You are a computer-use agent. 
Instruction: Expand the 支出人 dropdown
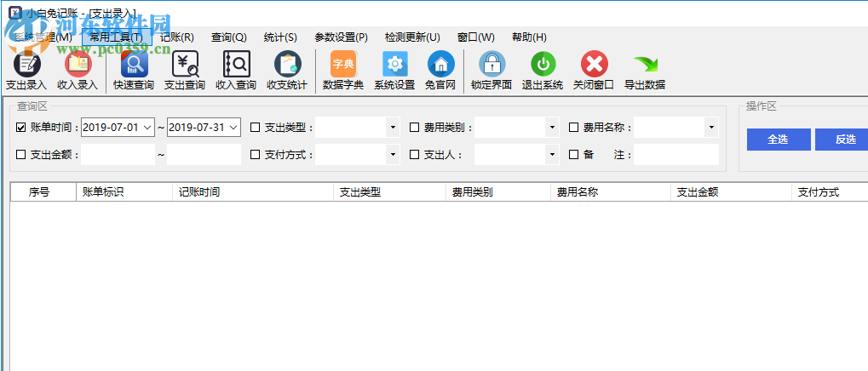point(552,154)
